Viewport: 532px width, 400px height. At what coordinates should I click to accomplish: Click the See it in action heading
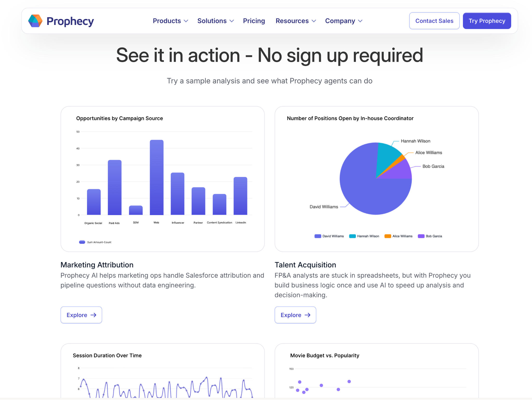[x=270, y=55]
